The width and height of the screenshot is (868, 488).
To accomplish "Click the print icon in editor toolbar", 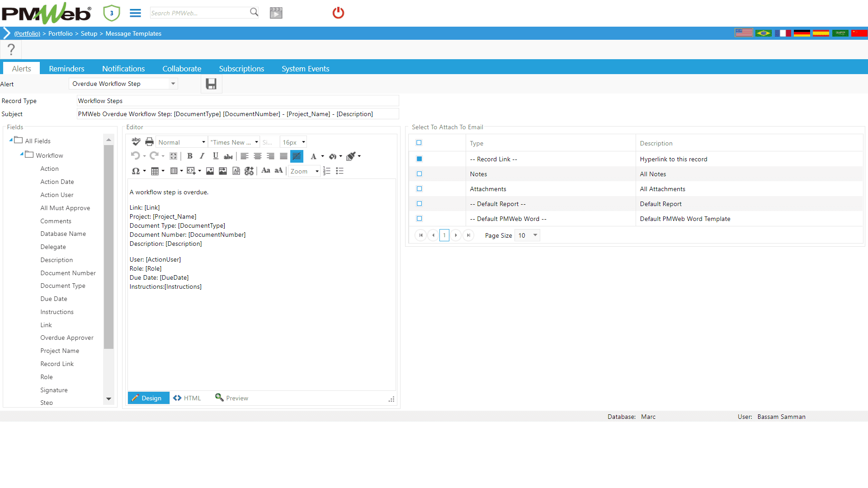I will pos(149,142).
